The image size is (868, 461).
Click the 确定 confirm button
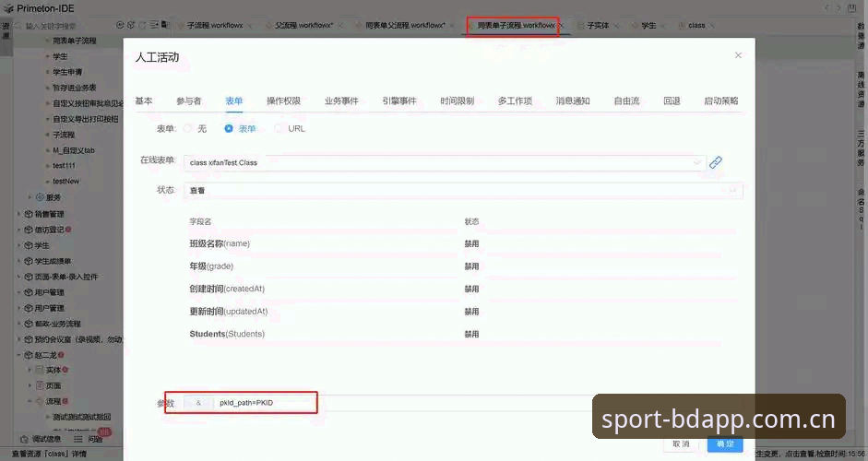725,443
